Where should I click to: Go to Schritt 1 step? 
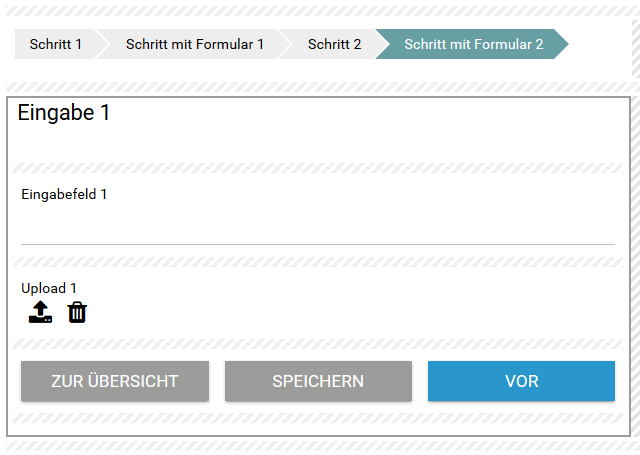(x=56, y=44)
